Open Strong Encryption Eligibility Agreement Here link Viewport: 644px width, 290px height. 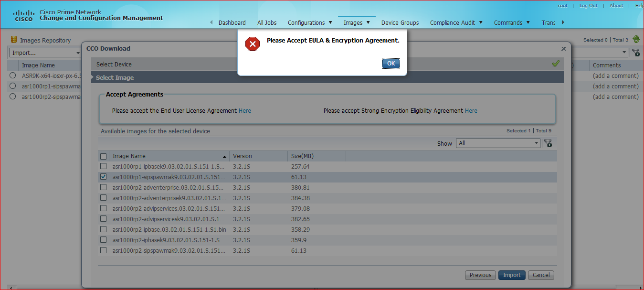(471, 110)
